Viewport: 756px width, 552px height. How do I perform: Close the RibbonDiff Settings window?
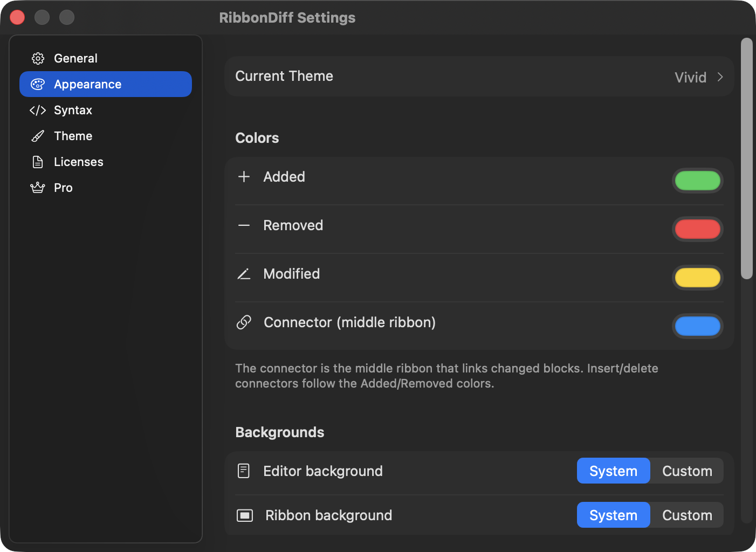17,17
